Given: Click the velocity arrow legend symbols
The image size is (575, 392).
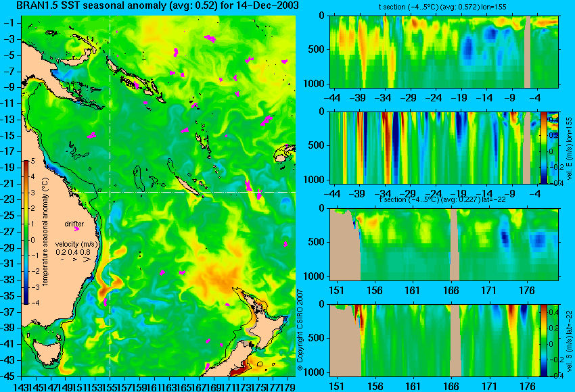Looking at the screenshot, I should click(x=76, y=260).
